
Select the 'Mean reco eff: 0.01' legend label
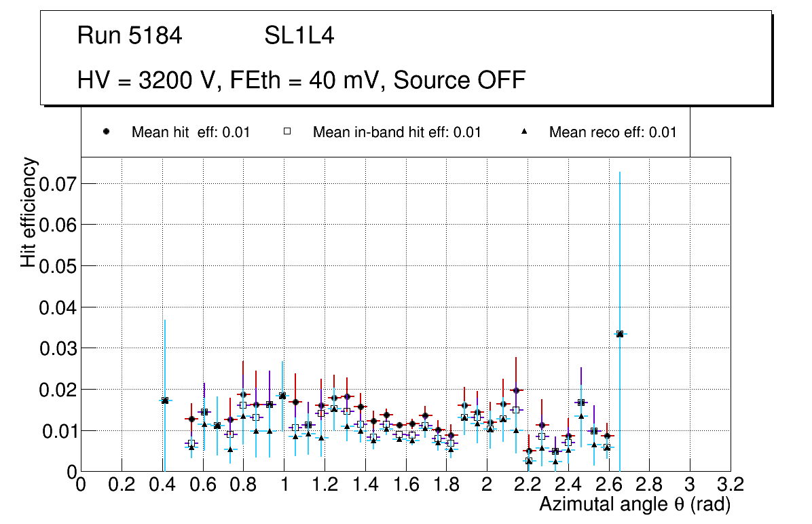click(x=612, y=132)
